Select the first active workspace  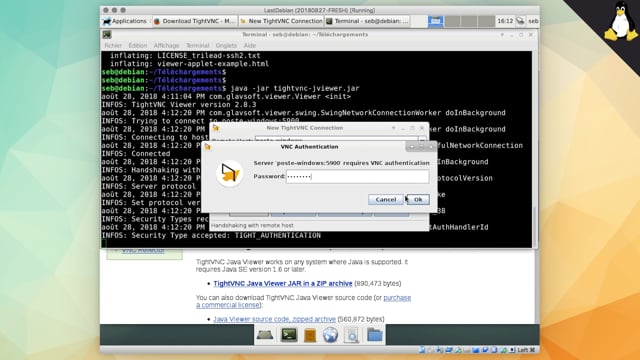tap(436, 21)
